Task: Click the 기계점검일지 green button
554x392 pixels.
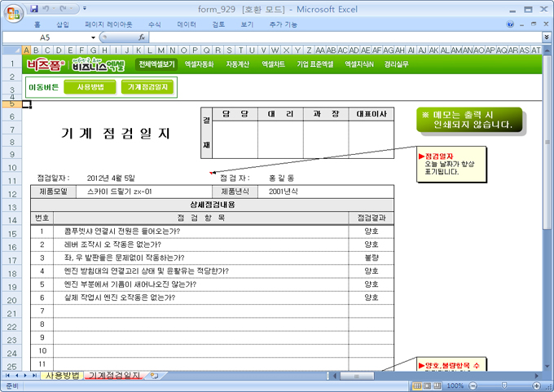Action: click(x=147, y=87)
